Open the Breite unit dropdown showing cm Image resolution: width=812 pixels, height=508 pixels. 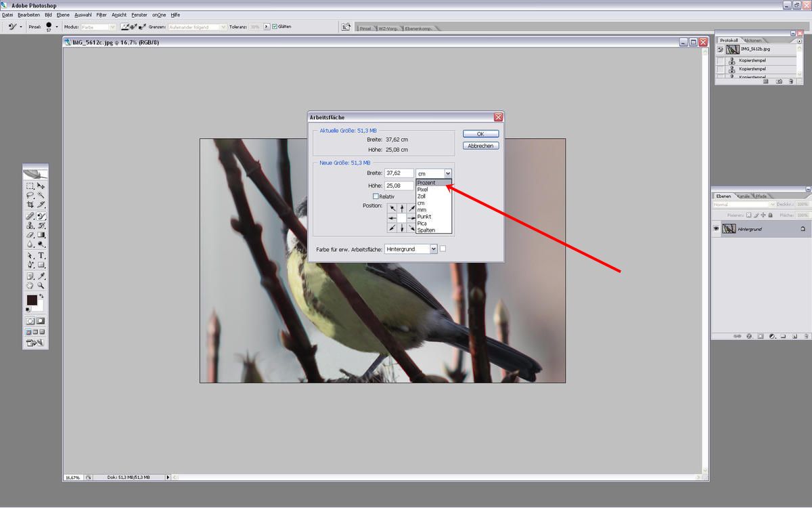pos(434,173)
